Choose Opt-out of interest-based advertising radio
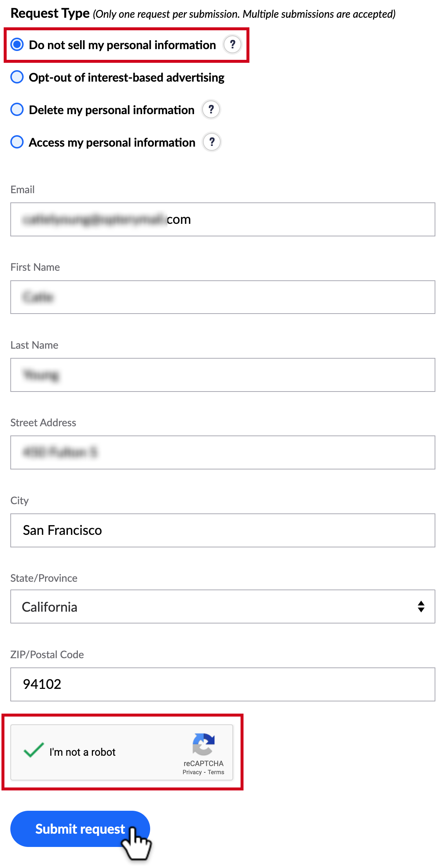 tap(17, 77)
